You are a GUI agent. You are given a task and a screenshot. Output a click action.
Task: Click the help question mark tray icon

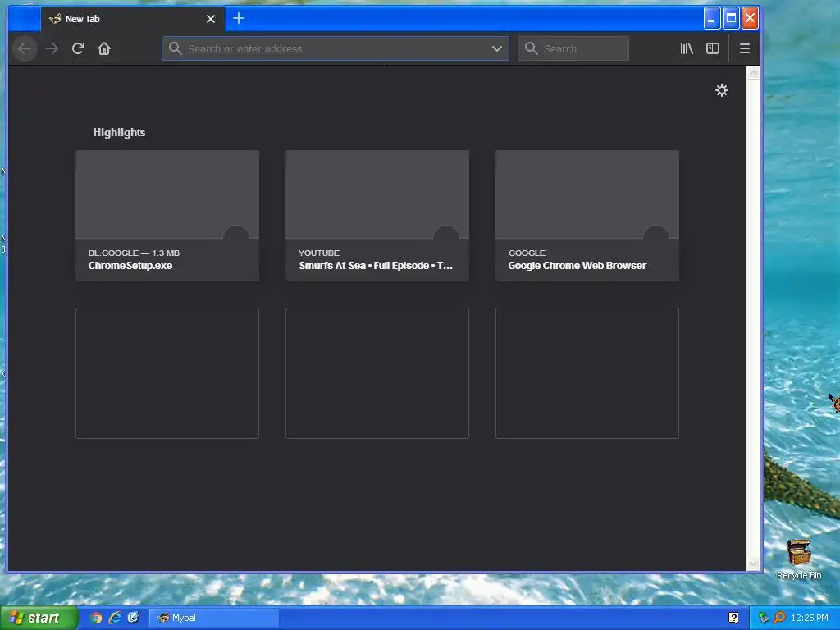733,618
